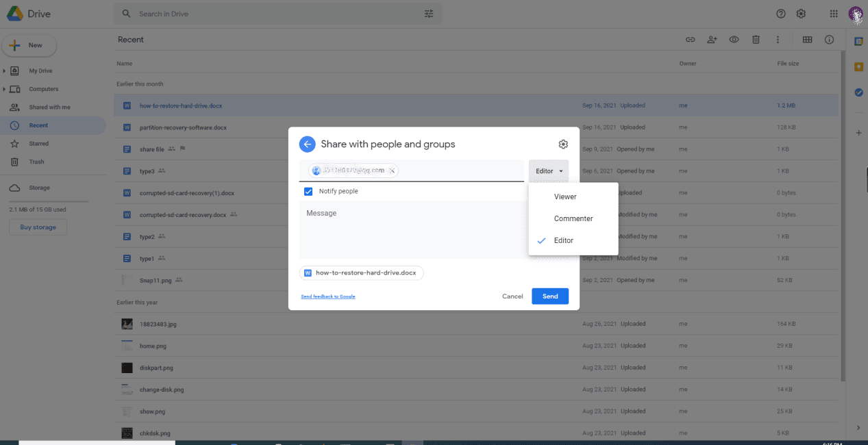
Task: Open Google apps grid launcher
Action: coord(834,14)
